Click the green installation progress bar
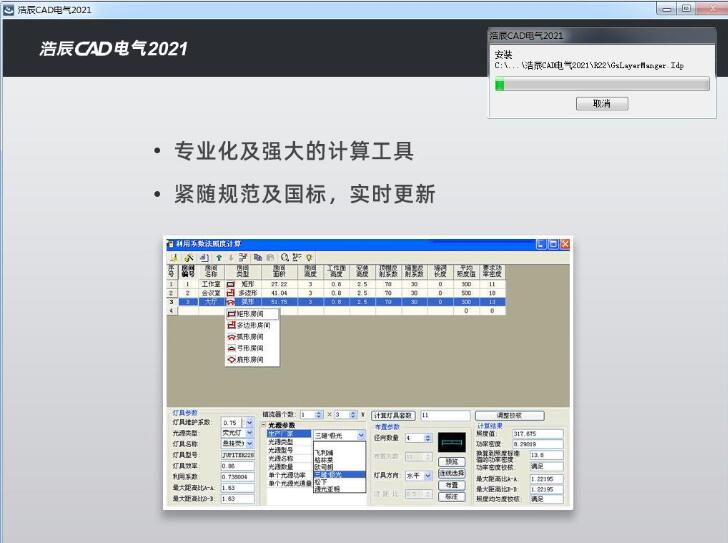This screenshot has width=728, height=543. [x=602, y=84]
